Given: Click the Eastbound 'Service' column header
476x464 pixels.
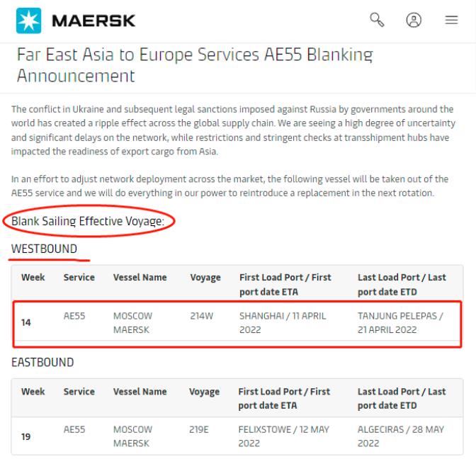Looking at the screenshot, I should point(79,391).
